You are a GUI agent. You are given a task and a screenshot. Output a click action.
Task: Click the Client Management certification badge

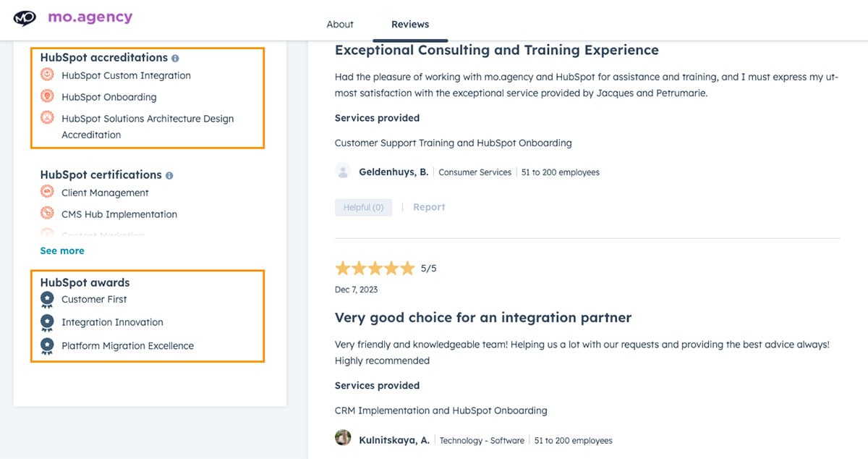(x=46, y=193)
